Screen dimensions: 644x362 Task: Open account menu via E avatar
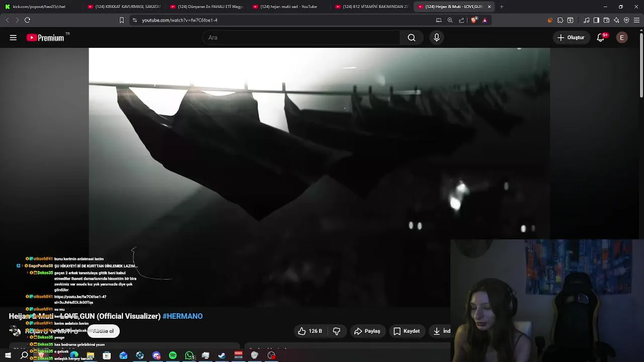coord(622,38)
